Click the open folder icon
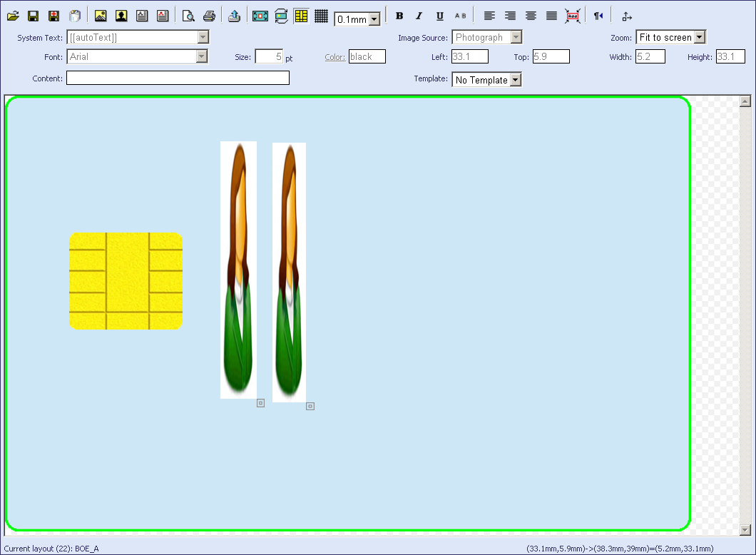 13,16
